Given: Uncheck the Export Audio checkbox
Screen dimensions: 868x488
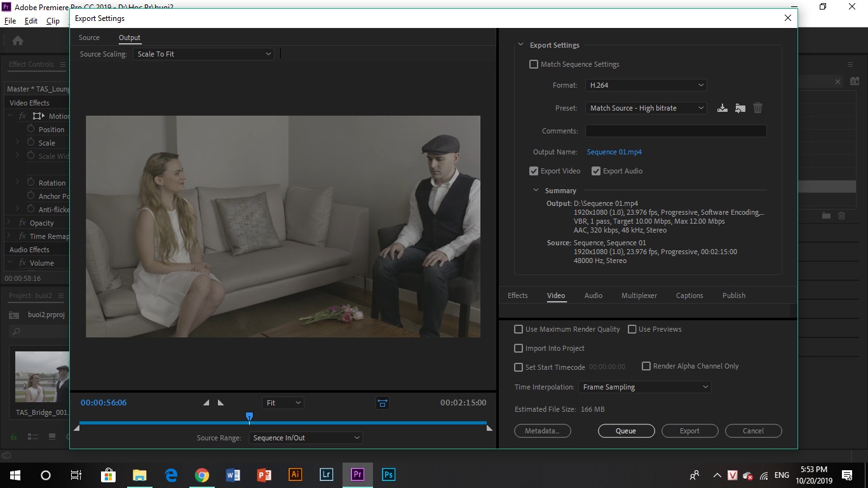Looking at the screenshot, I should tap(596, 171).
